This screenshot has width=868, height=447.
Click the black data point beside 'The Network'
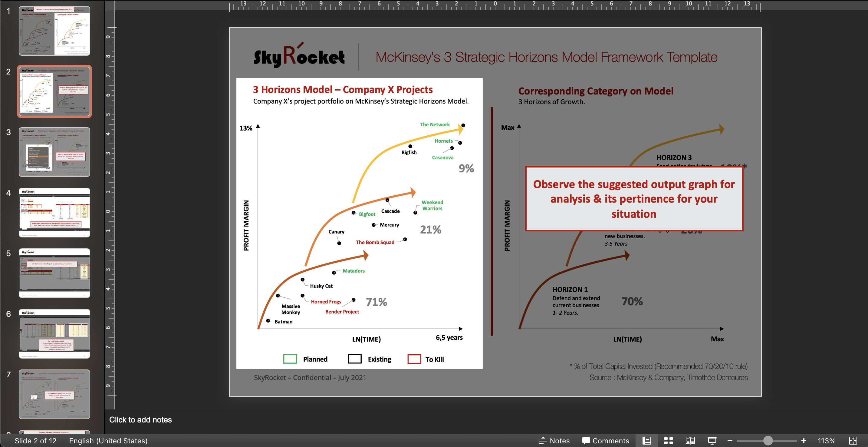point(463,125)
